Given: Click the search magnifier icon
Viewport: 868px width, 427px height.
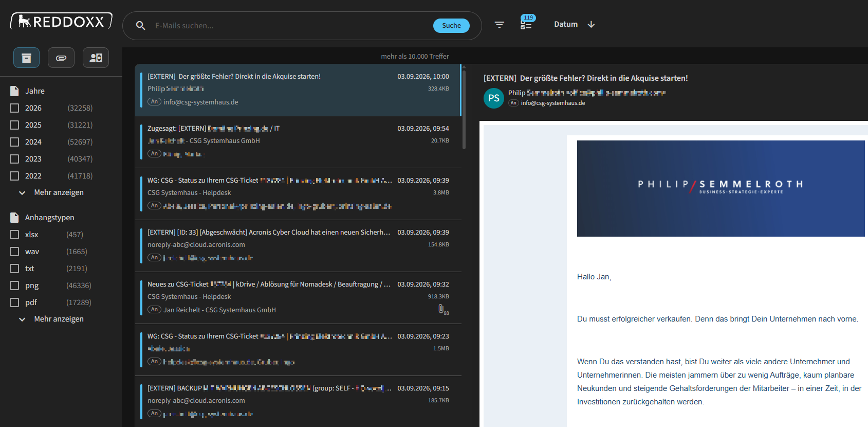Looking at the screenshot, I should click(x=140, y=25).
